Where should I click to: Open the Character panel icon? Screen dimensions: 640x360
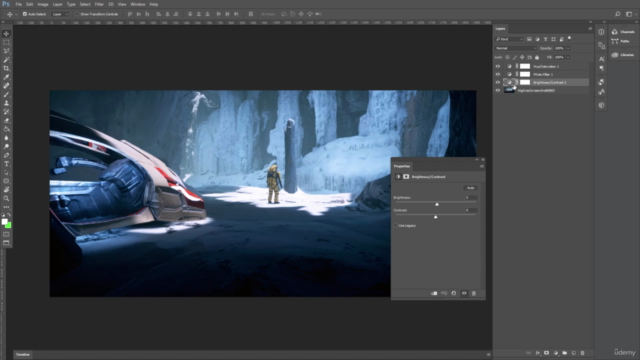[601, 59]
